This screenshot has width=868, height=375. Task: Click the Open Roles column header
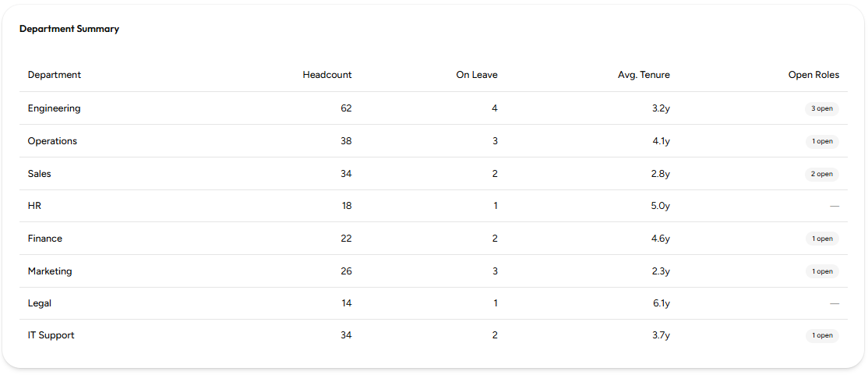click(x=813, y=75)
